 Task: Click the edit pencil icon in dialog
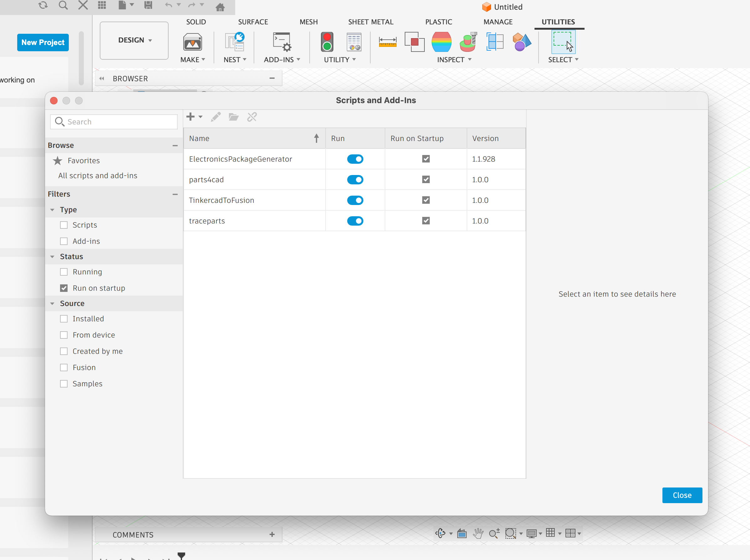(x=215, y=117)
